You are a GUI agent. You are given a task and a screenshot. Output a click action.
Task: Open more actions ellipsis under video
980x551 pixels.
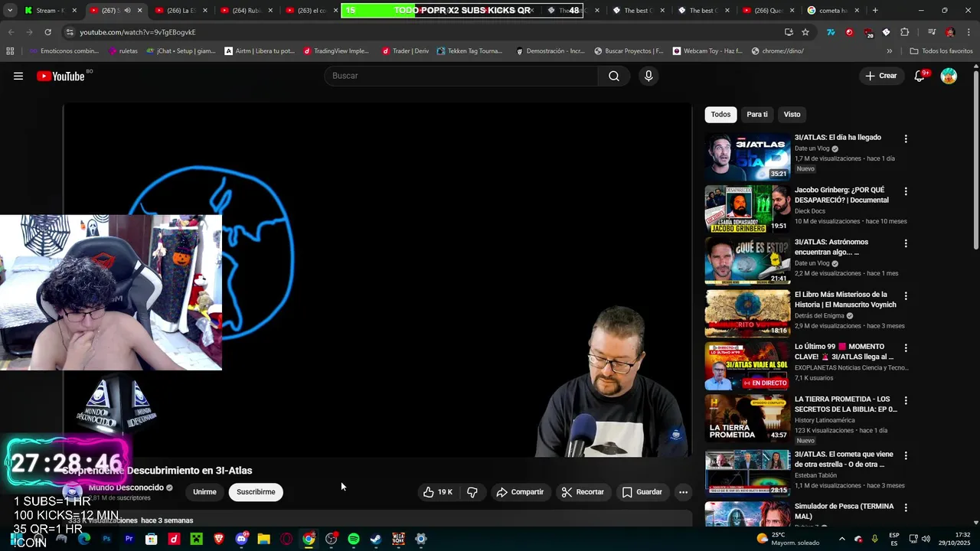[683, 492]
